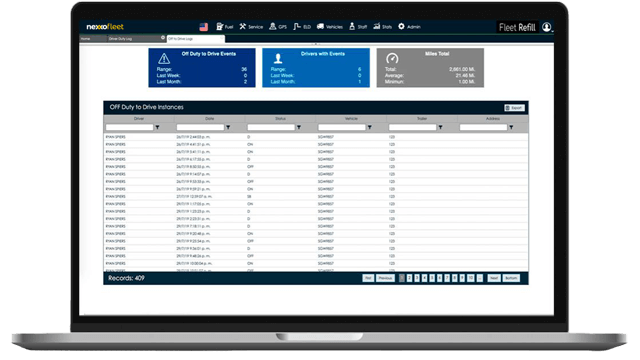The image size is (640, 360).
Task: Focus the Vehicle filter input
Action: point(342,127)
